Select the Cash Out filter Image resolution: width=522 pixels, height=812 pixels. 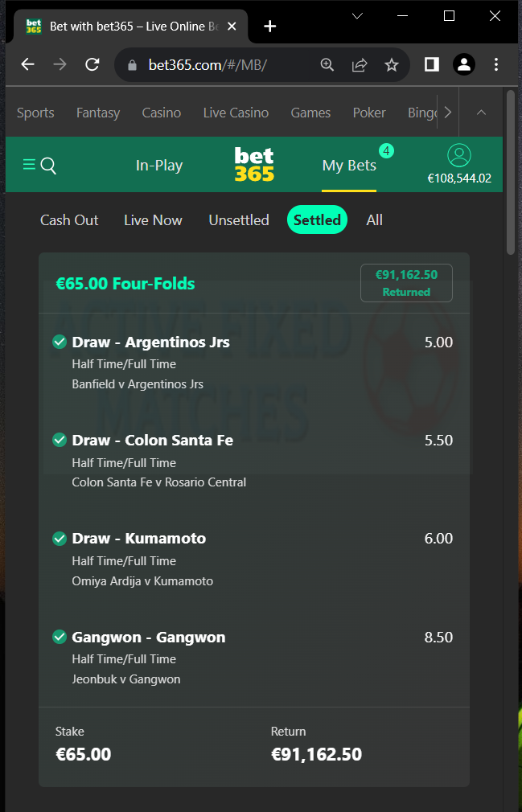coord(69,220)
